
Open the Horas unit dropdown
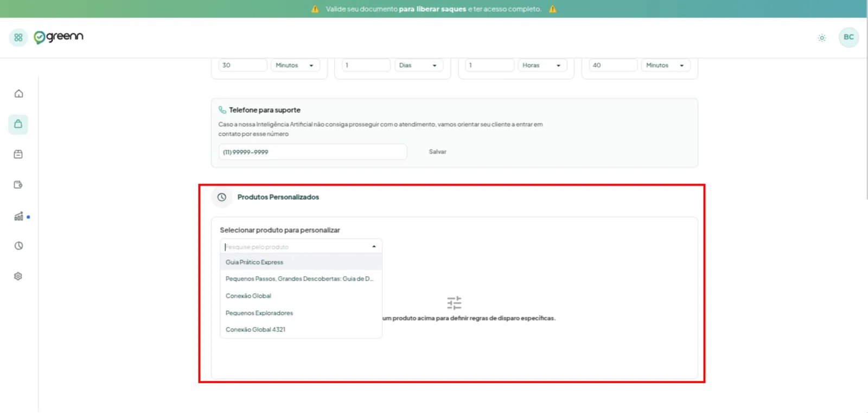[x=542, y=65]
